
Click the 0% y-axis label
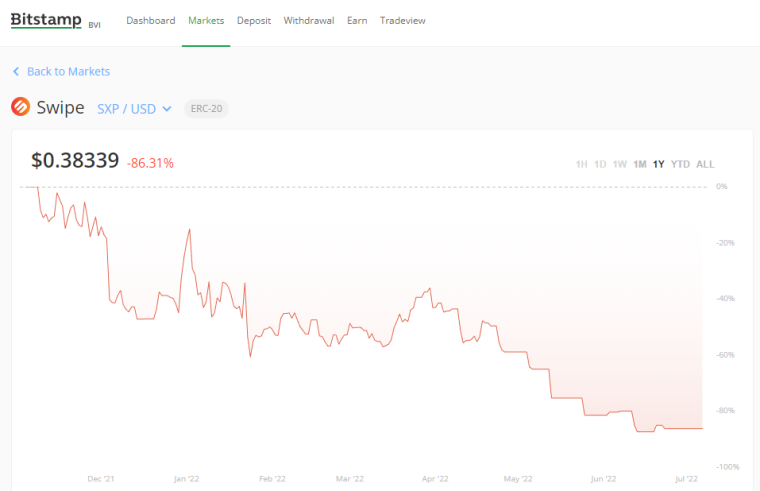(x=722, y=187)
